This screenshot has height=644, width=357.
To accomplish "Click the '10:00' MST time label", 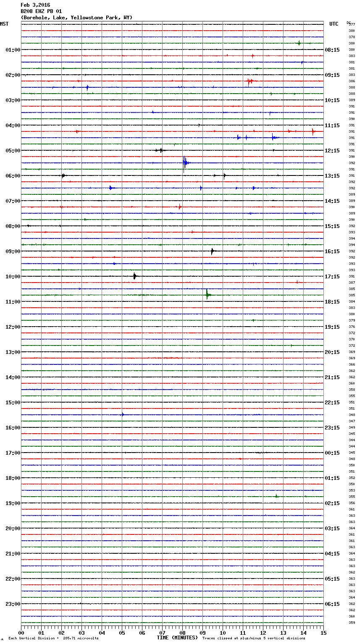I will (x=13, y=277).
